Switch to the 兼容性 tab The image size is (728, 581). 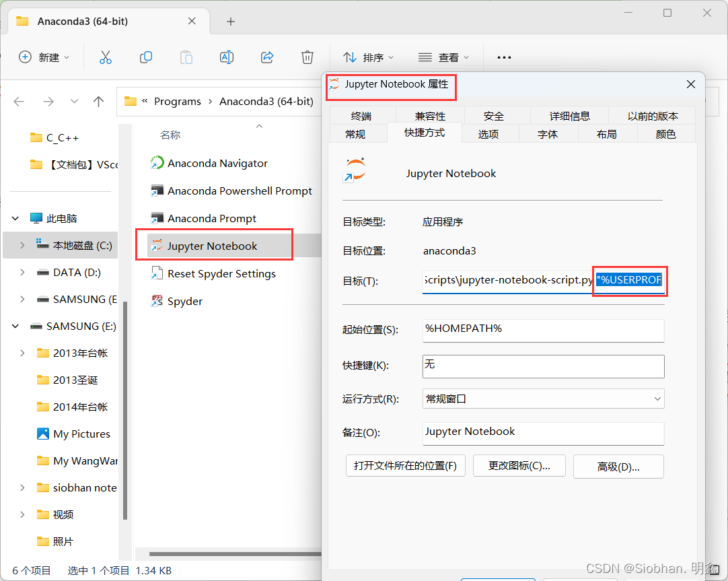pyautogui.click(x=430, y=116)
